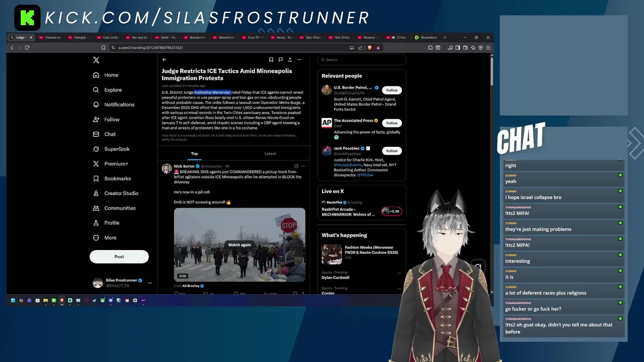Open the X logo home icon
The height and width of the screenshot is (362, 644).
tap(96, 60)
